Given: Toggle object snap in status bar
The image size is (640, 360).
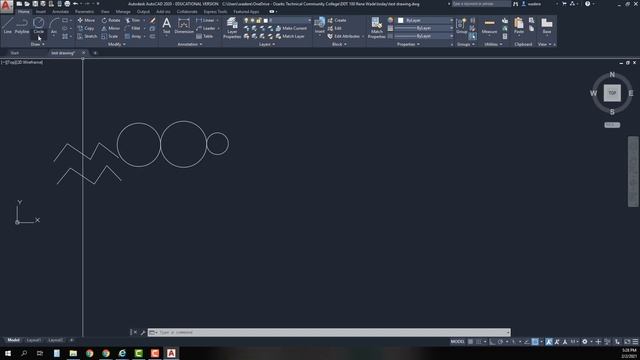Looking at the screenshot, I should click(x=535, y=342).
